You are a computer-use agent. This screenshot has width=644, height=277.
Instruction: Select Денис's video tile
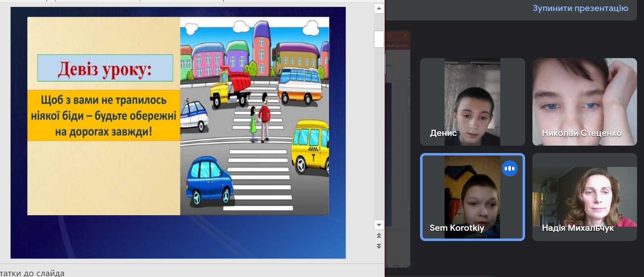[x=472, y=102]
